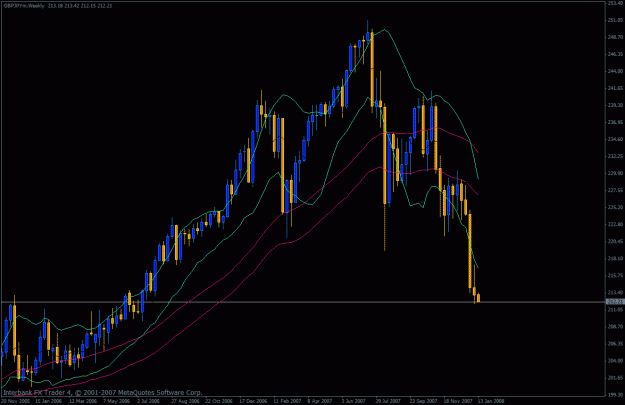Click the '2 Jul 2006' date label
625x405 pixels.
pos(149,401)
